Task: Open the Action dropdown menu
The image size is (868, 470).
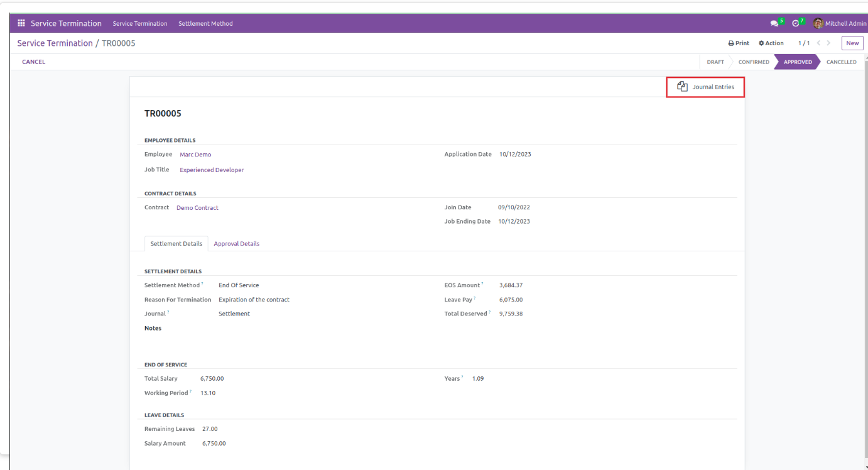Action: tap(771, 43)
